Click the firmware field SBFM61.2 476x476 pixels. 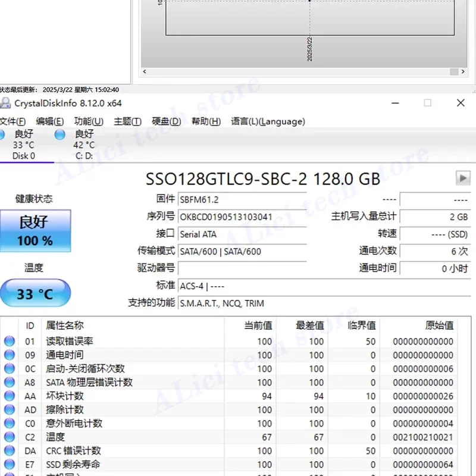[242, 200]
